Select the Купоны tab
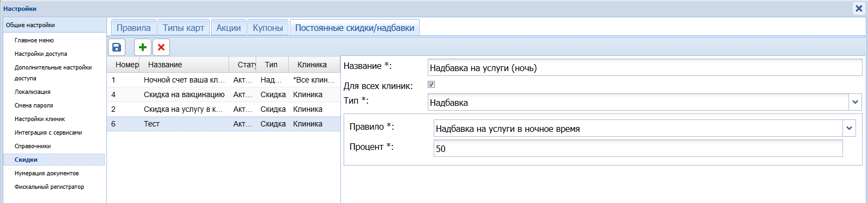The width and height of the screenshot is (868, 203). [268, 28]
